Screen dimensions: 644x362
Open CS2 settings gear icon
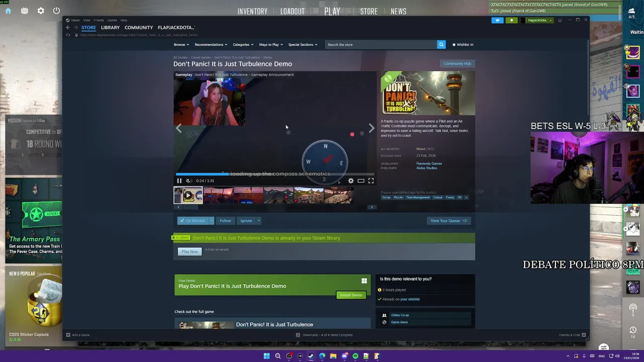[x=41, y=11]
